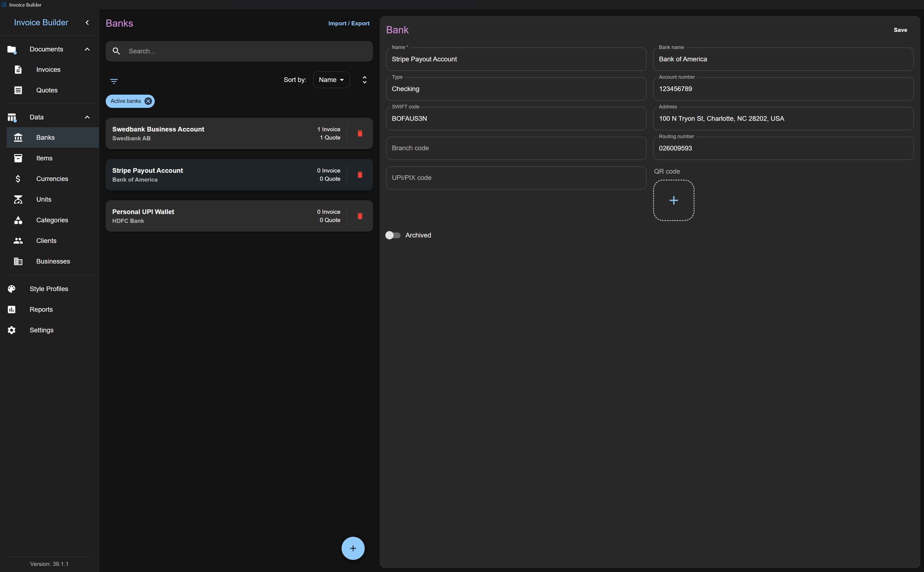Open Settings
The height and width of the screenshot is (572, 924).
[x=49, y=330]
